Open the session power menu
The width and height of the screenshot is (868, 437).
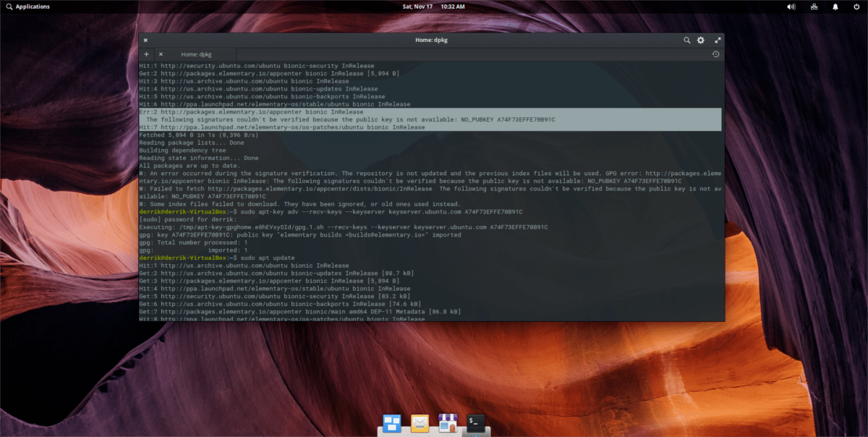tap(857, 7)
